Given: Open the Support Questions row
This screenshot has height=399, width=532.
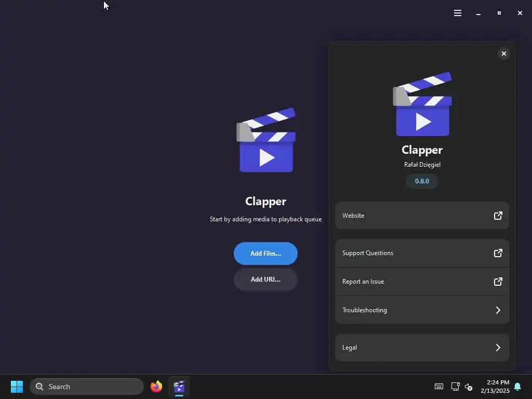Looking at the screenshot, I should click(422, 253).
